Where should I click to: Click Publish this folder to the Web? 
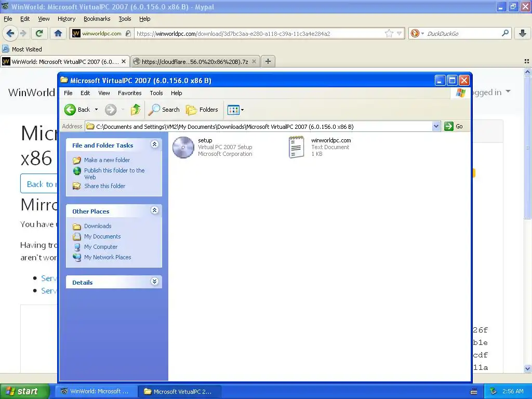tap(114, 174)
